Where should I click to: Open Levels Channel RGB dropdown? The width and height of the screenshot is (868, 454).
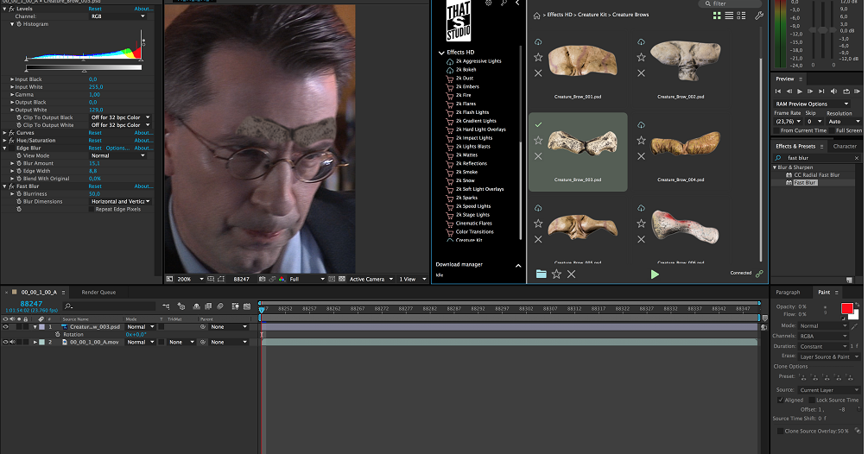point(118,16)
